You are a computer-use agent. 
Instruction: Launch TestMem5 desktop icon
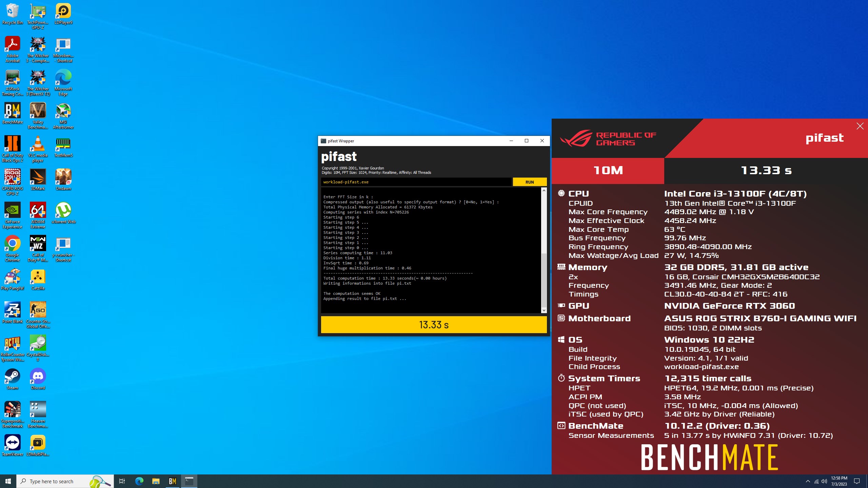pyautogui.click(x=63, y=147)
